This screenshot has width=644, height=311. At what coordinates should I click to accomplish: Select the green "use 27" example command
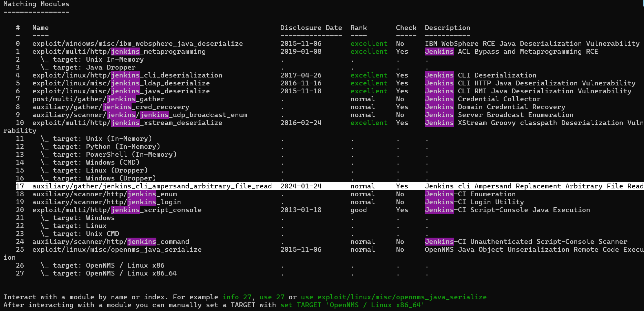272,297
